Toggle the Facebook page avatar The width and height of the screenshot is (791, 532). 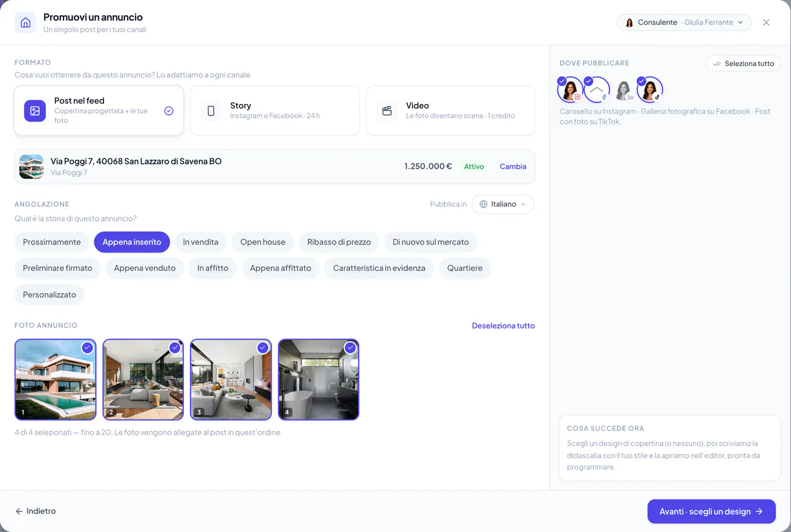click(x=597, y=89)
